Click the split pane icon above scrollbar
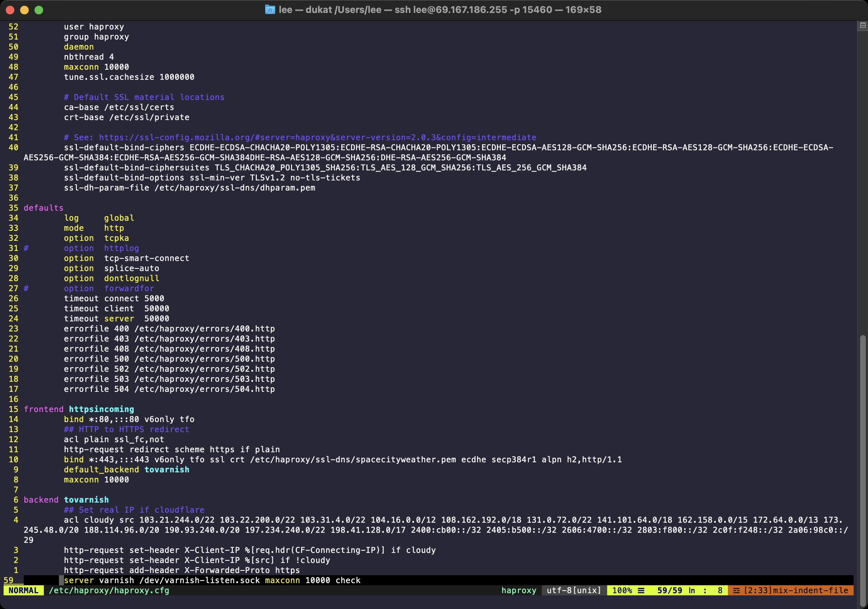The height and width of the screenshot is (609, 868). pyautogui.click(x=863, y=25)
